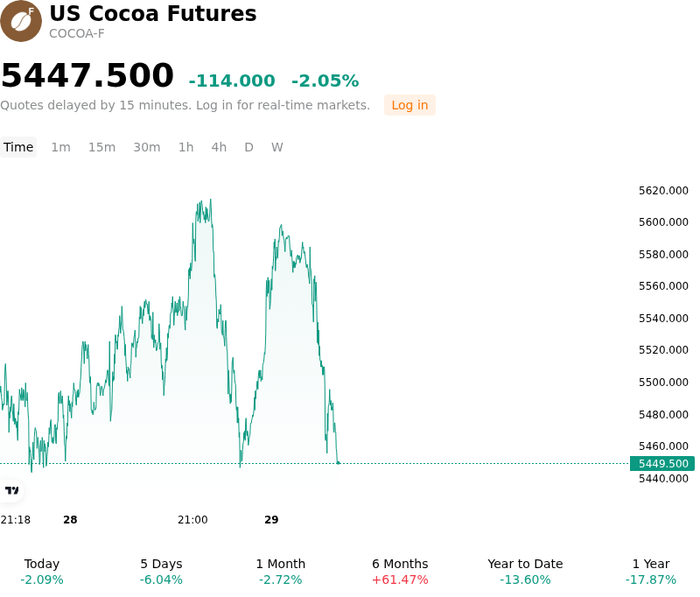Screen dimensions: 700x597
Task: Click the cocoa bean logo icon
Action: pos(20,21)
